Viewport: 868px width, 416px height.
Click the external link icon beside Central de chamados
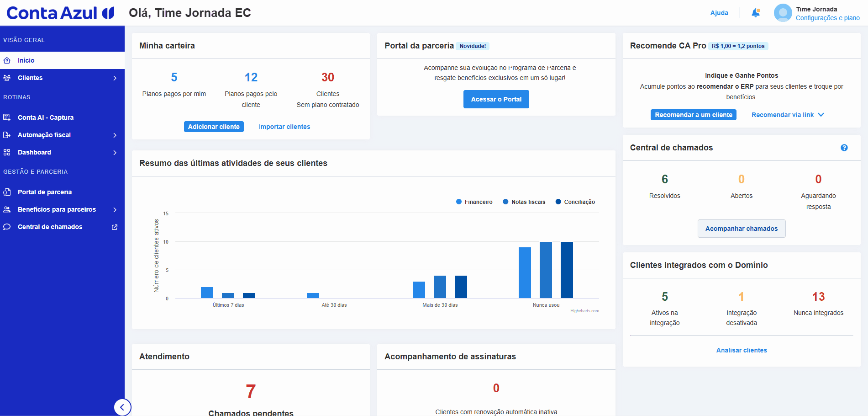click(x=115, y=227)
